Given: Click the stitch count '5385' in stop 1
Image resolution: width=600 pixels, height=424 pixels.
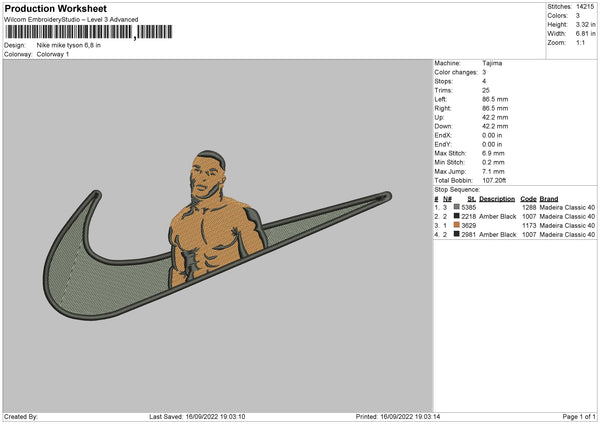Looking at the screenshot, I should click(469, 207).
